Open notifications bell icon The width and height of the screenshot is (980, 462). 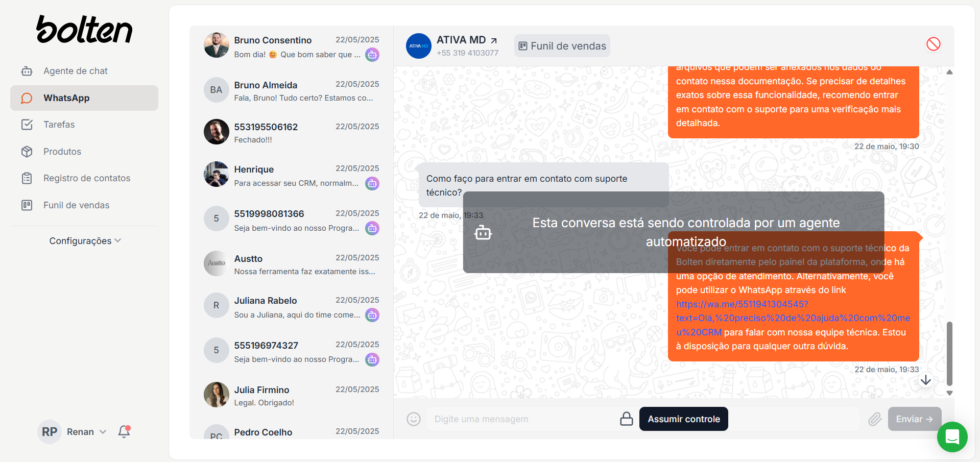coord(124,432)
